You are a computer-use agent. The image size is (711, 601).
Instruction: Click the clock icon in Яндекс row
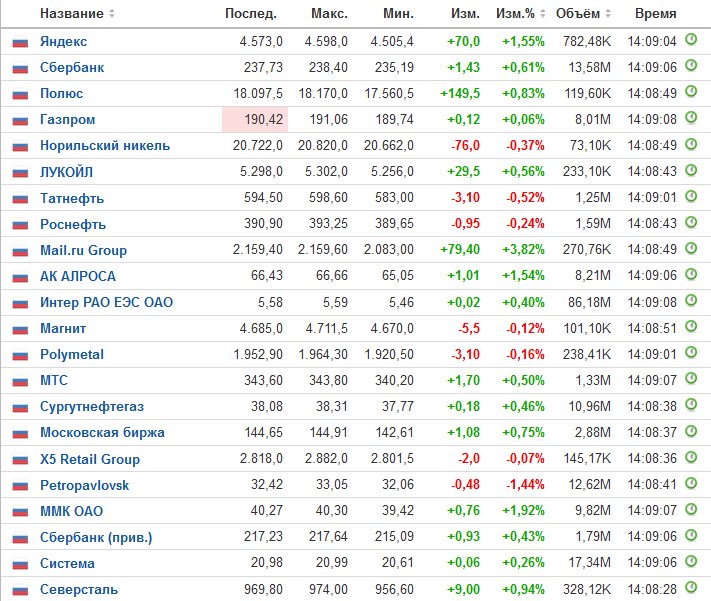[x=691, y=39]
